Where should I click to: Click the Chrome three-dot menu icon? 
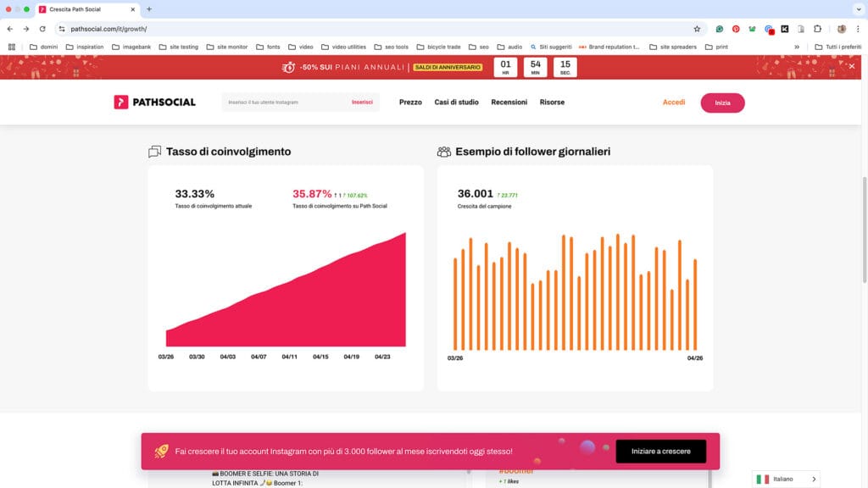point(858,29)
